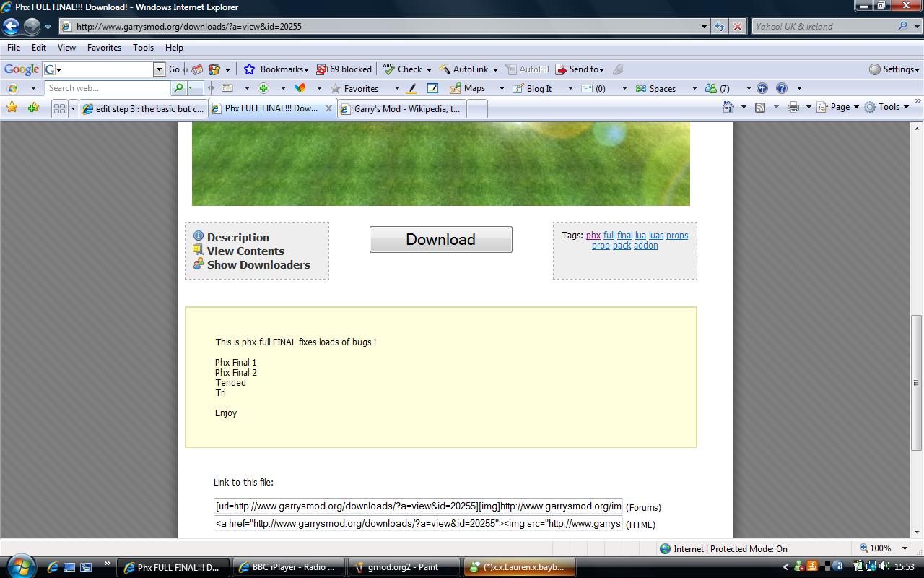
Task: Click the Print icon
Action: 793,107
